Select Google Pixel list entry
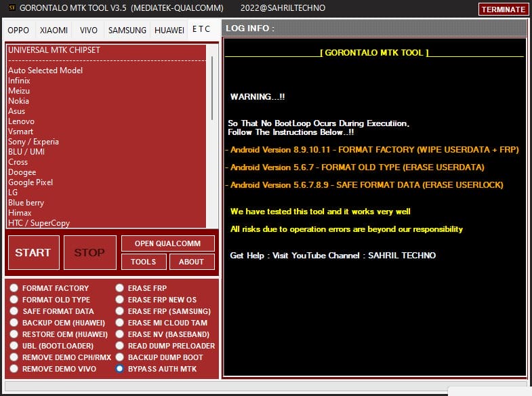Image resolution: width=532 pixels, height=396 pixels. point(106,182)
